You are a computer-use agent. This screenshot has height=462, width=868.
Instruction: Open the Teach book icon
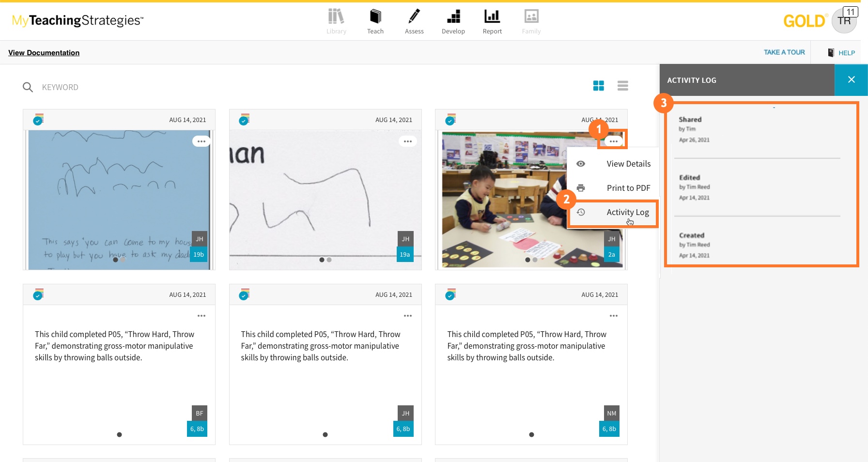tap(375, 17)
